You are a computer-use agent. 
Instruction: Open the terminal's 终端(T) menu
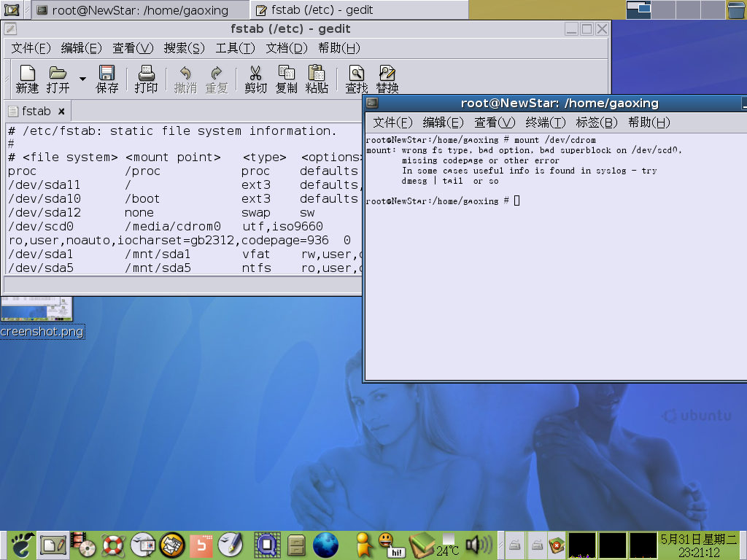coord(546,122)
